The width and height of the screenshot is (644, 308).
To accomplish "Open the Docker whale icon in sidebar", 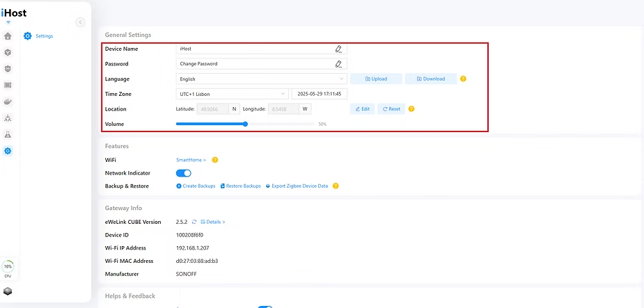I will (8, 102).
